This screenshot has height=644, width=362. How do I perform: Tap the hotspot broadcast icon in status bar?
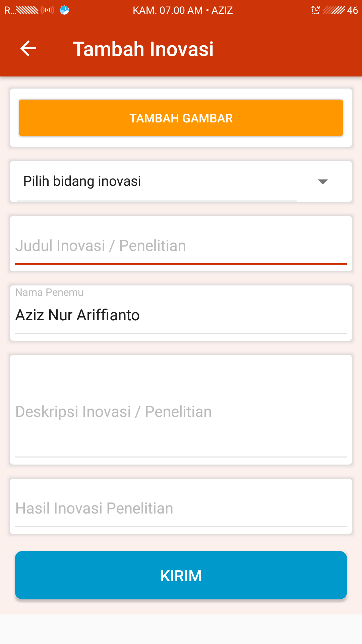pos(47,10)
